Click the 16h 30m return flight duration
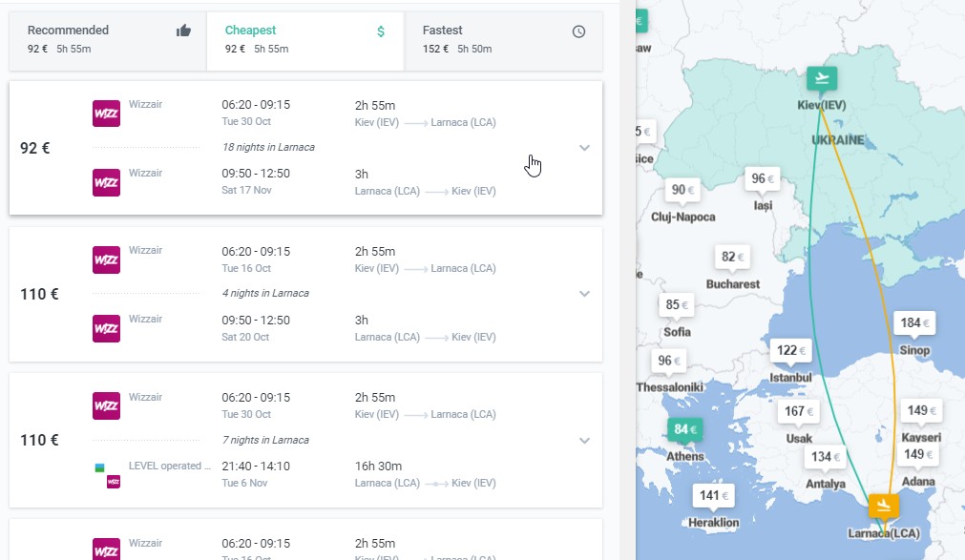This screenshot has width=965, height=560. pyautogui.click(x=378, y=467)
